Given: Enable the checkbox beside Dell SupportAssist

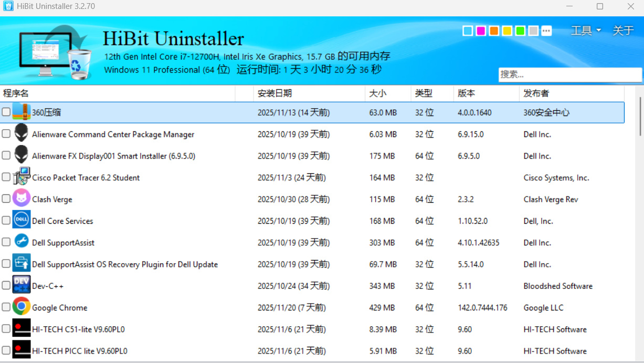Looking at the screenshot, I should coord(6,242).
